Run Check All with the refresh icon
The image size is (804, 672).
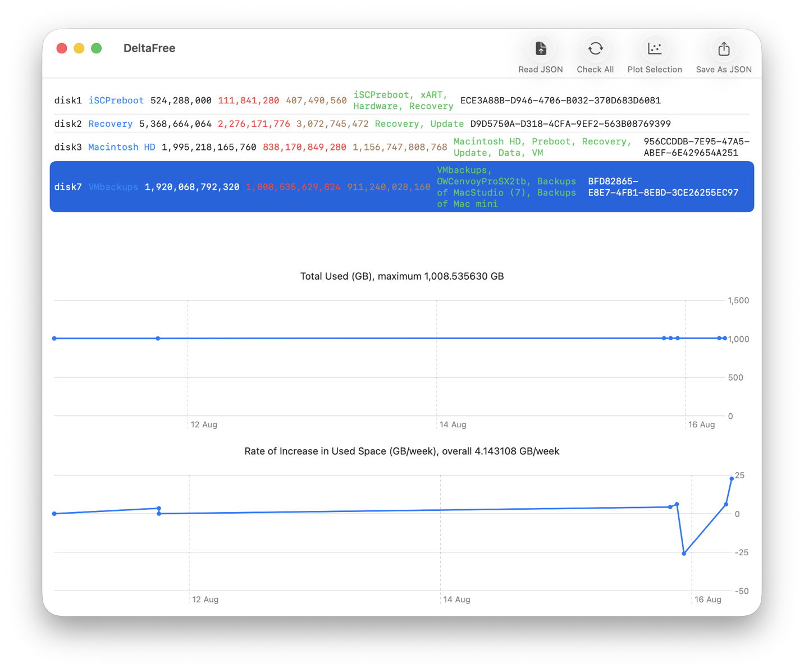[595, 49]
